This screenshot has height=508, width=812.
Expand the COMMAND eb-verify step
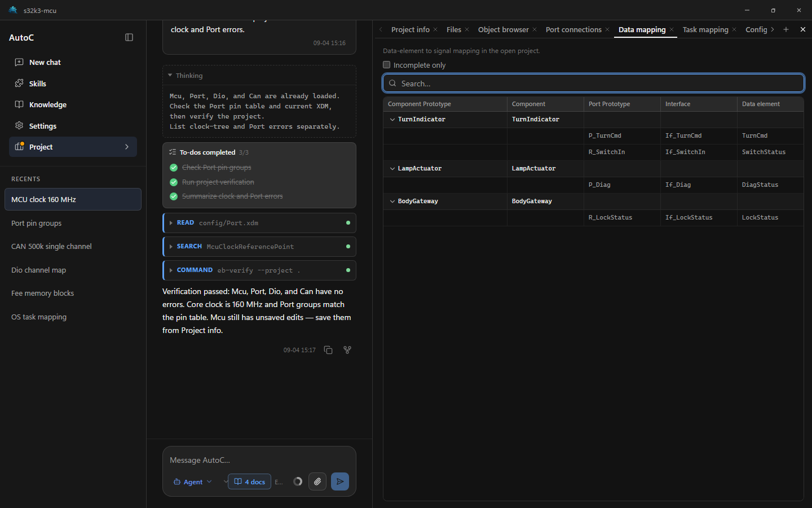(259, 270)
